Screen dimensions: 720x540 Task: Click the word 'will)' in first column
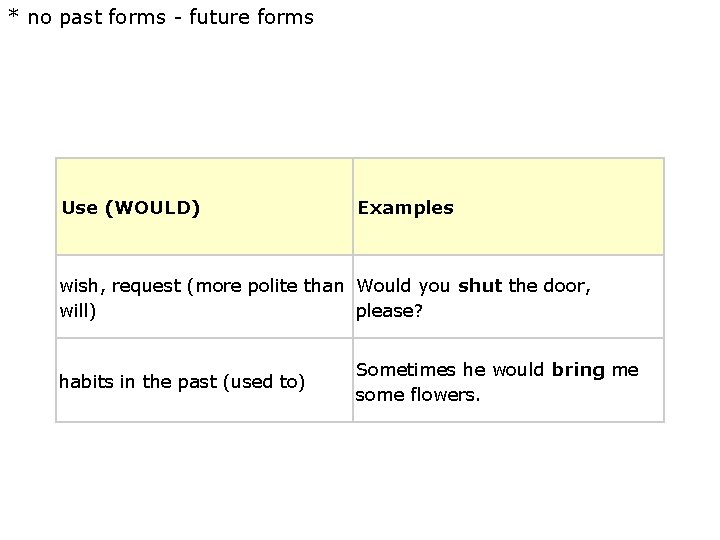[78, 311]
